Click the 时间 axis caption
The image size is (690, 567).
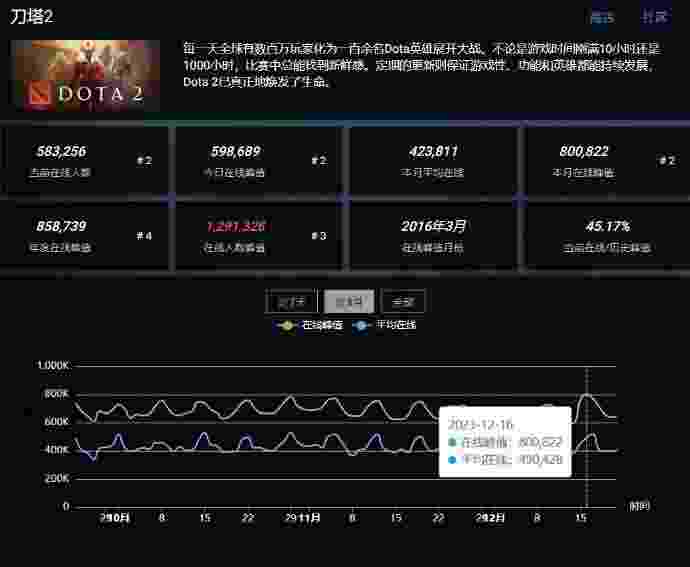point(639,506)
